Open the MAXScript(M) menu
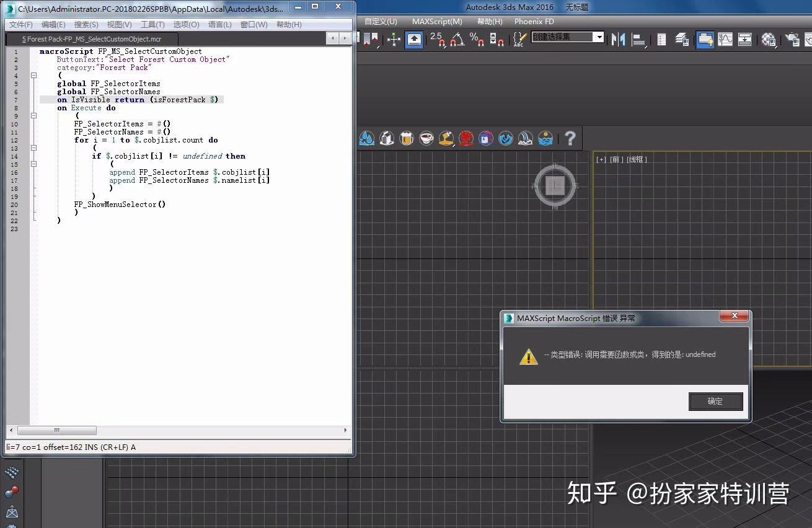 tap(437, 21)
